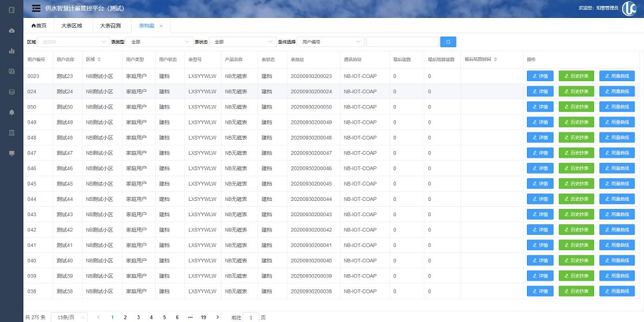The width and height of the screenshot is (644, 322).
Task: Go to page 5
Action: point(164,317)
